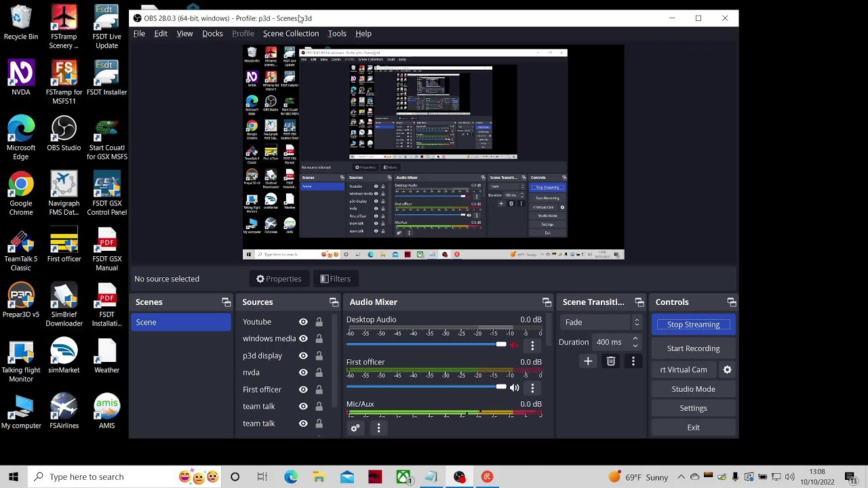Open the Docks menu
868x488 pixels.
pyautogui.click(x=212, y=34)
